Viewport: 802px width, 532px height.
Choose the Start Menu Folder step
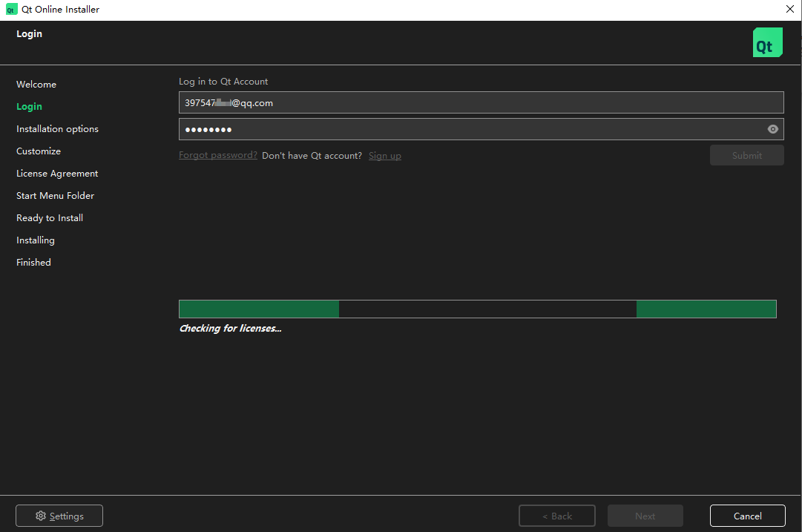click(x=55, y=196)
